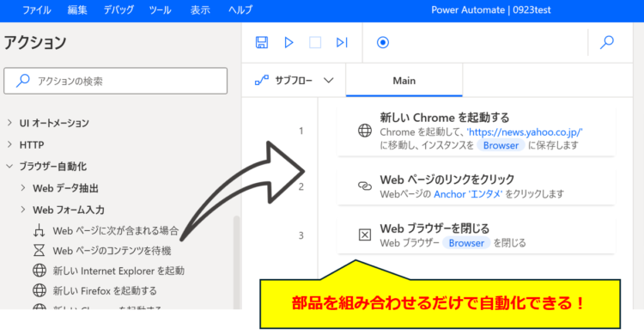Select the 'Web ブラウザーを閉じる' flow step
Image resolution: width=644 pixels, height=335 pixels.
tap(476, 235)
